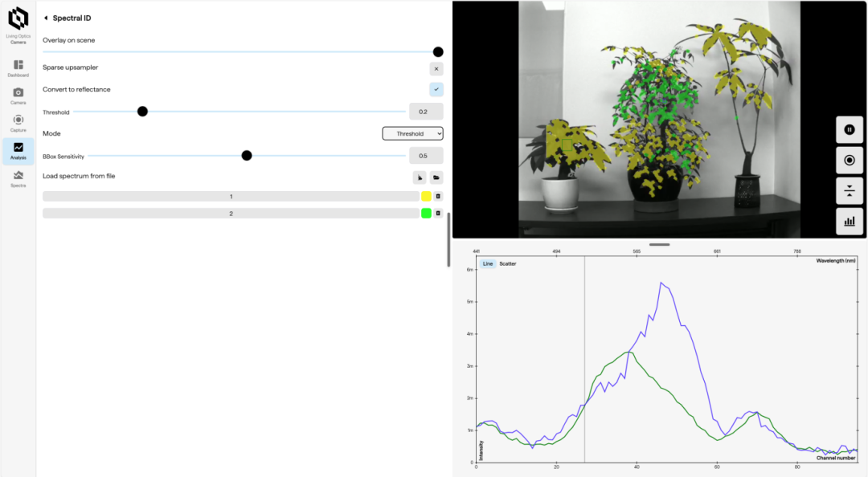Screen dimensions: 868x477
Task: Collapse Spectral ID panel with back arrow
Action: click(46, 18)
